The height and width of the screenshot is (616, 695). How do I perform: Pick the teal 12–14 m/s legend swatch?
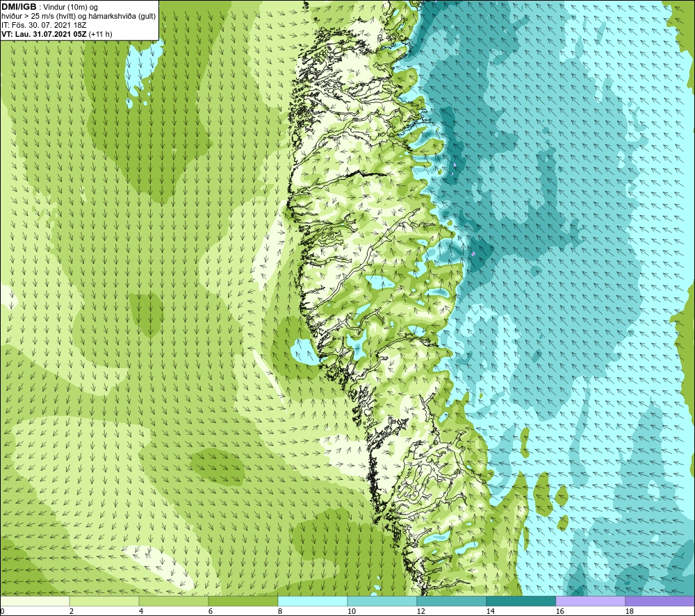(451, 601)
